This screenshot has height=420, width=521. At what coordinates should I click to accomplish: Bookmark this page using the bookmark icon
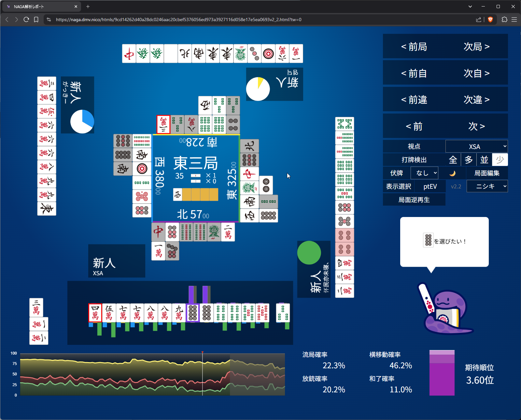coord(36,20)
